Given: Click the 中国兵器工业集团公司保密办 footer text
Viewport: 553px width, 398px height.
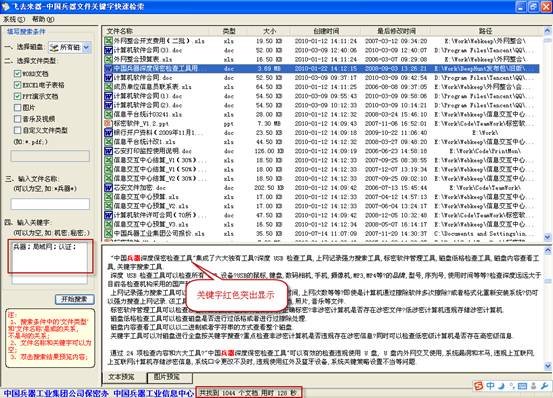Looking at the screenshot, I should [x=56, y=393].
